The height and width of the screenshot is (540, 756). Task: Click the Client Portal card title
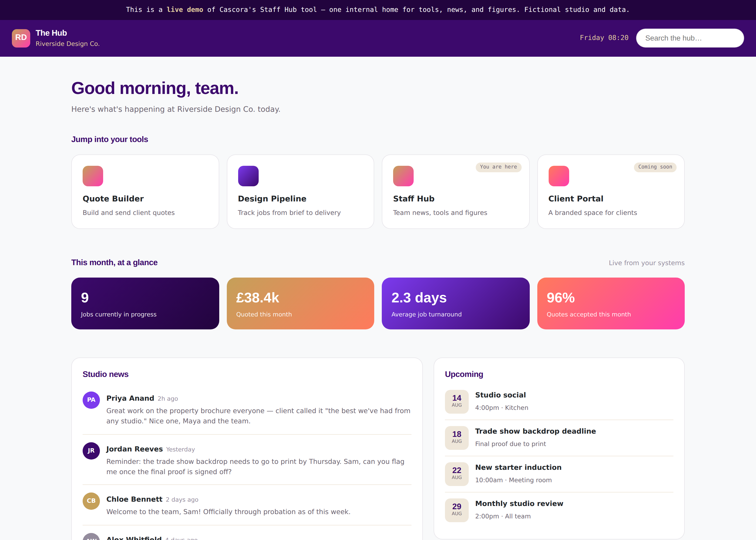pos(575,198)
